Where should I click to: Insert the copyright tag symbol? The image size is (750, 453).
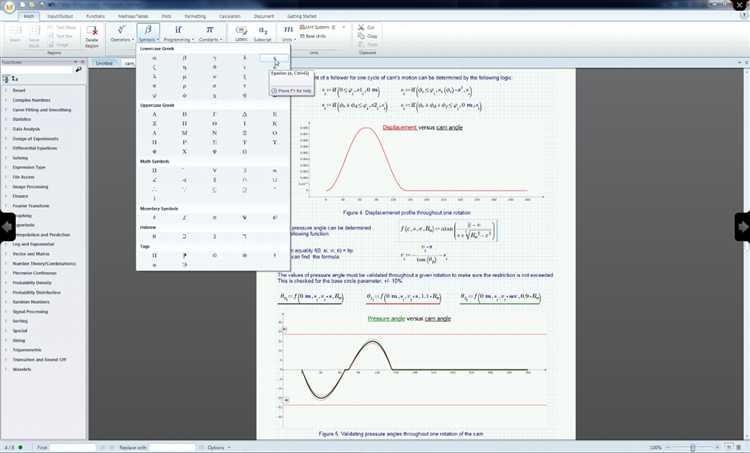click(x=214, y=255)
